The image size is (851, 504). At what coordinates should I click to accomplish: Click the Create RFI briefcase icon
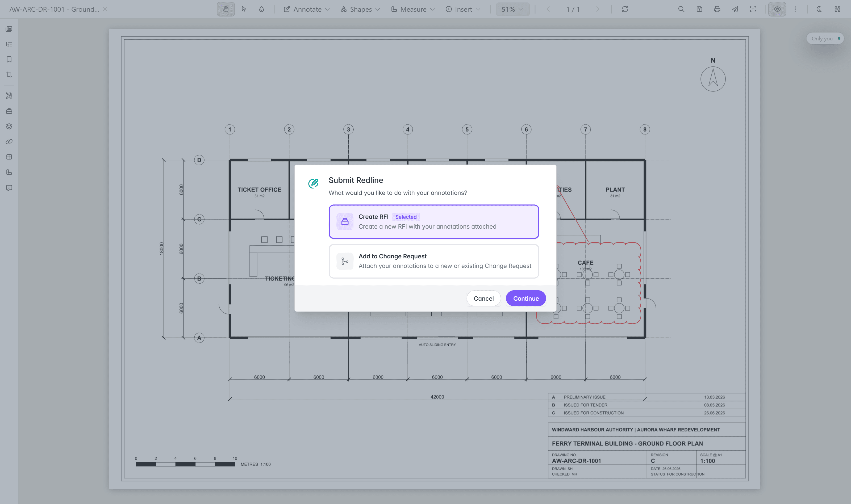click(x=345, y=221)
